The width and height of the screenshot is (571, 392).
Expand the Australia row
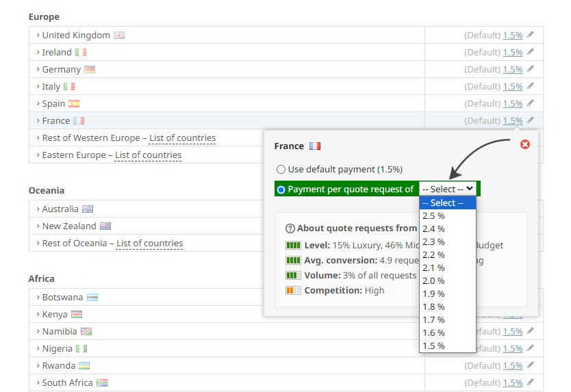tap(60, 209)
